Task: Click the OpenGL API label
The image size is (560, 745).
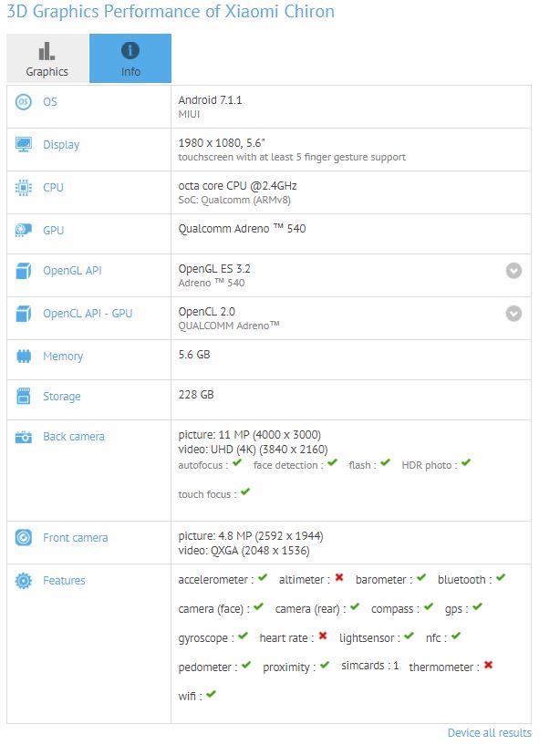Action: coord(72,271)
